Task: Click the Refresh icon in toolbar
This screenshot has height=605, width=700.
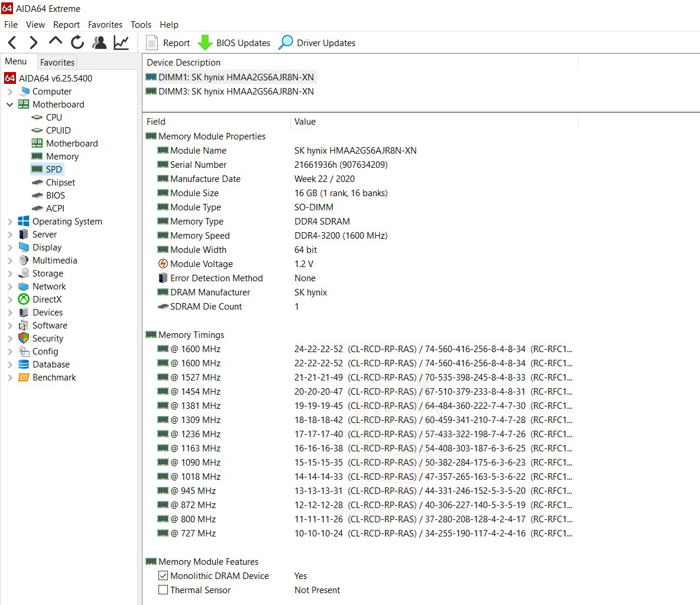Action: click(77, 43)
